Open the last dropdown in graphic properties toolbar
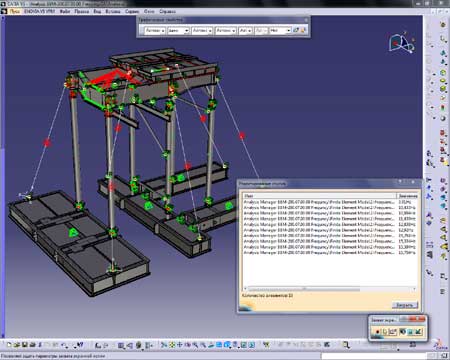 click(280, 30)
